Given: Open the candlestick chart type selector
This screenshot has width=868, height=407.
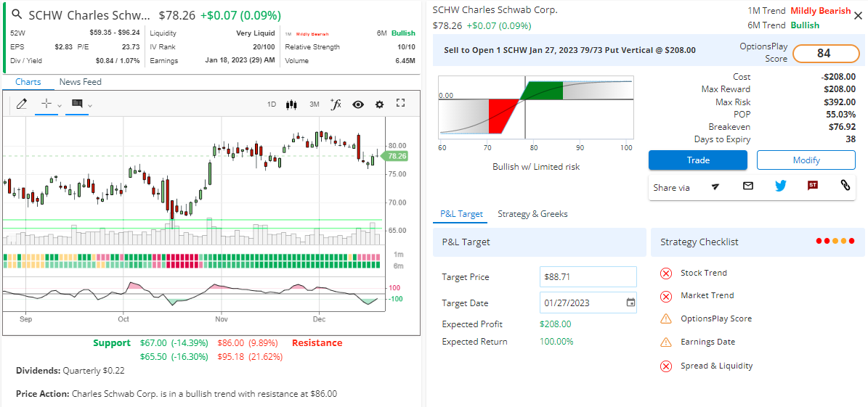Looking at the screenshot, I should click(x=291, y=104).
